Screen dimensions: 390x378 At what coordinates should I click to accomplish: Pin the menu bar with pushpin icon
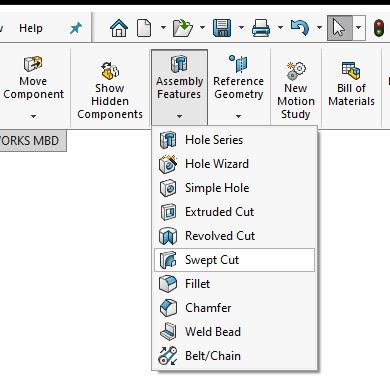tap(76, 28)
